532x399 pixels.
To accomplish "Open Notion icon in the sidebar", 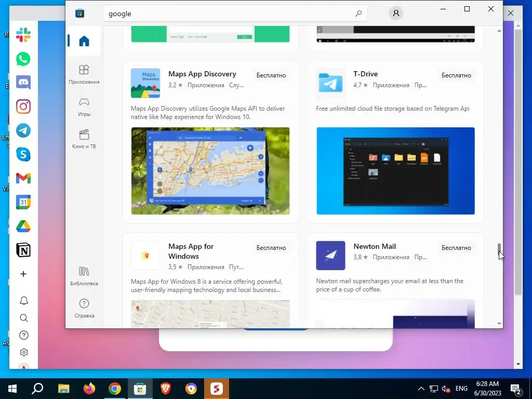I will pos(23,250).
